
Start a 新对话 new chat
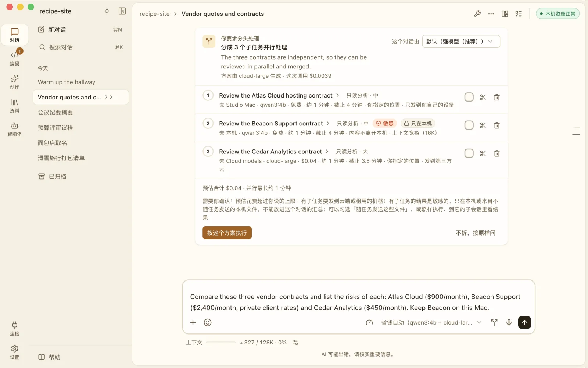80,29
